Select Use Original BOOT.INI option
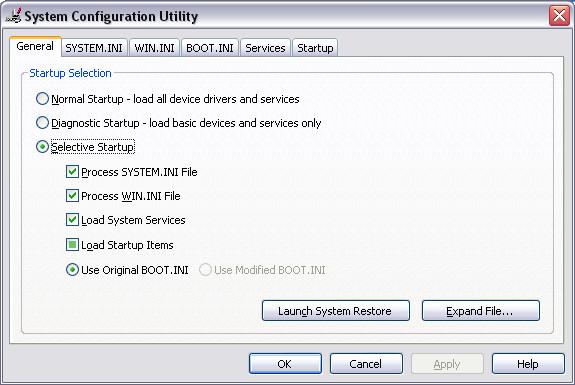This screenshot has width=575, height=385. 72,270
